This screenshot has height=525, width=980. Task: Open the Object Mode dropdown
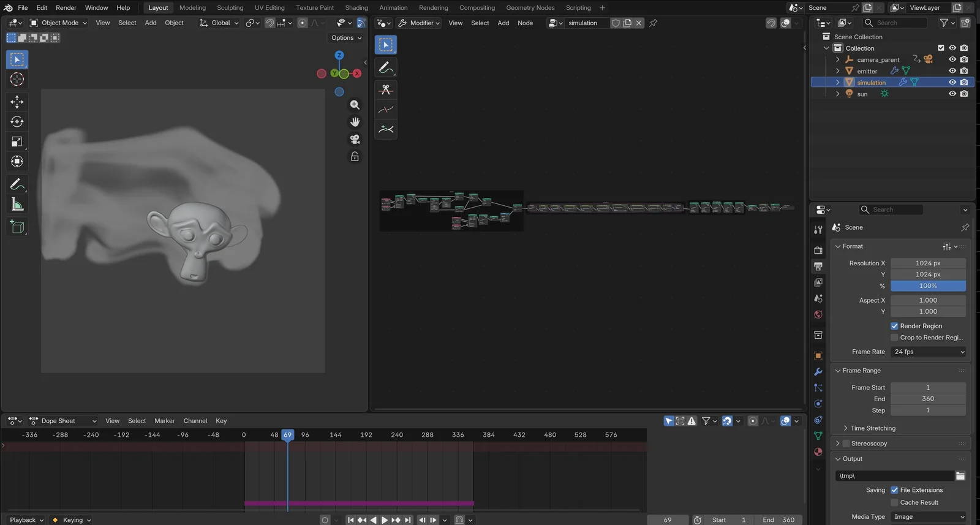[59, 23]
